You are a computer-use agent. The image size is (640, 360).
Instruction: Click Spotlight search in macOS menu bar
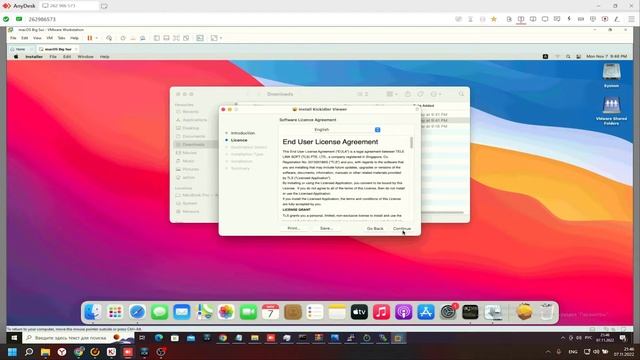(568, 57)
